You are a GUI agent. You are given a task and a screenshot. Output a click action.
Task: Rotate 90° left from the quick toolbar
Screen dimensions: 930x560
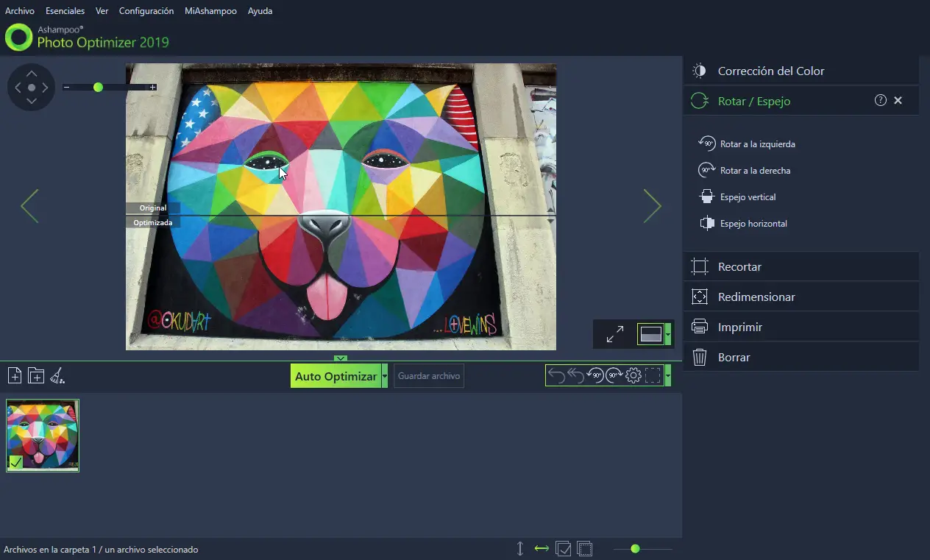[x=595, y=376]
